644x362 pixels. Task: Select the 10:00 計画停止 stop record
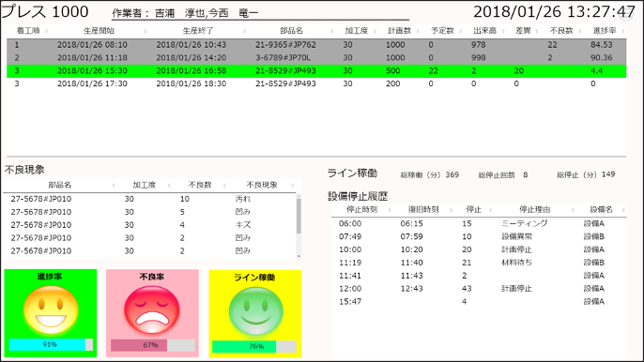pos(479,249)
